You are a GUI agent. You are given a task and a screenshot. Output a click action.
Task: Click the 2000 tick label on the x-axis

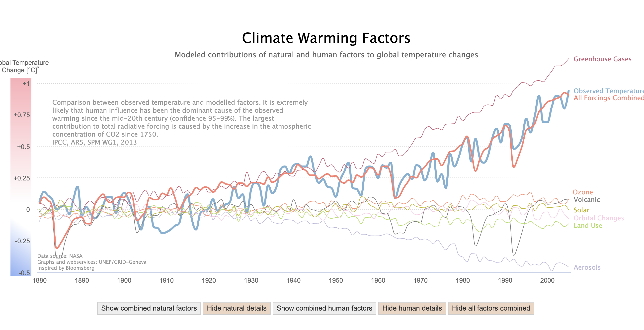tap(547, 280)
